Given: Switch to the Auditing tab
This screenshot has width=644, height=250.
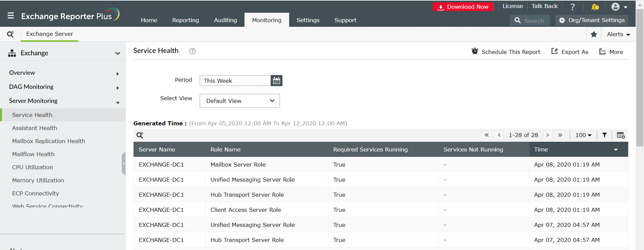Looking at the screenshot, I should (x=225, y=20).
